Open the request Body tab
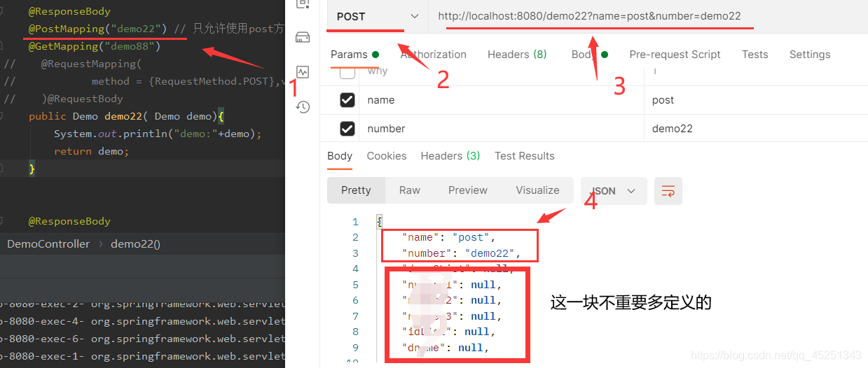 click(x=590, y=55)
